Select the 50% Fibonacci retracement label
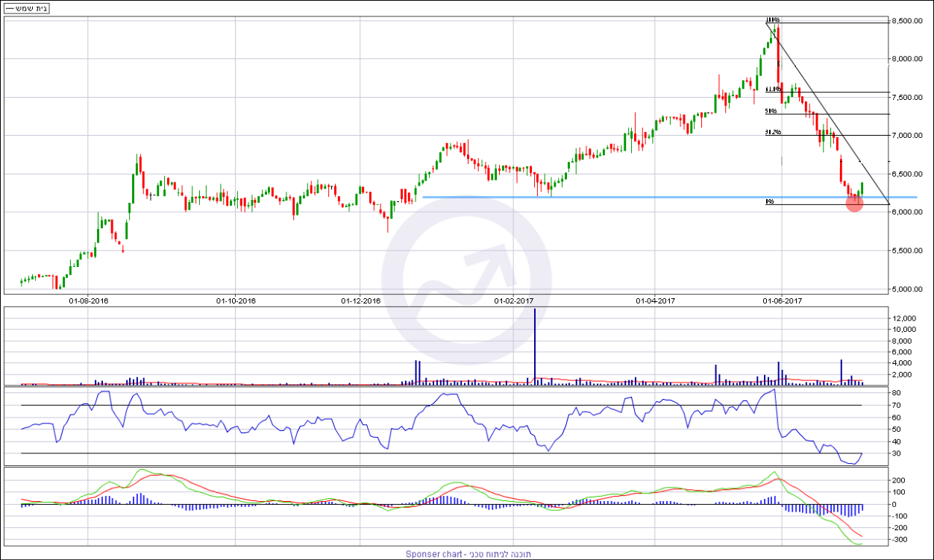934x560 pixels. click(x=771, y=111)
